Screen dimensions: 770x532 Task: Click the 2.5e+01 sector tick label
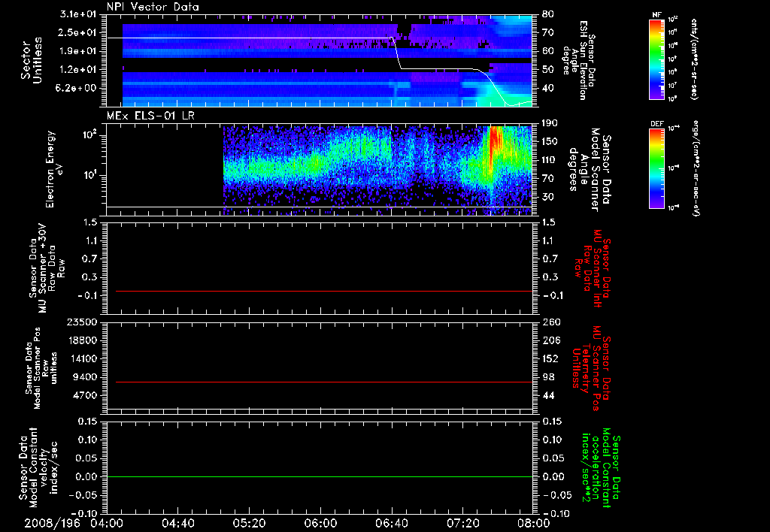pos(78,32)
